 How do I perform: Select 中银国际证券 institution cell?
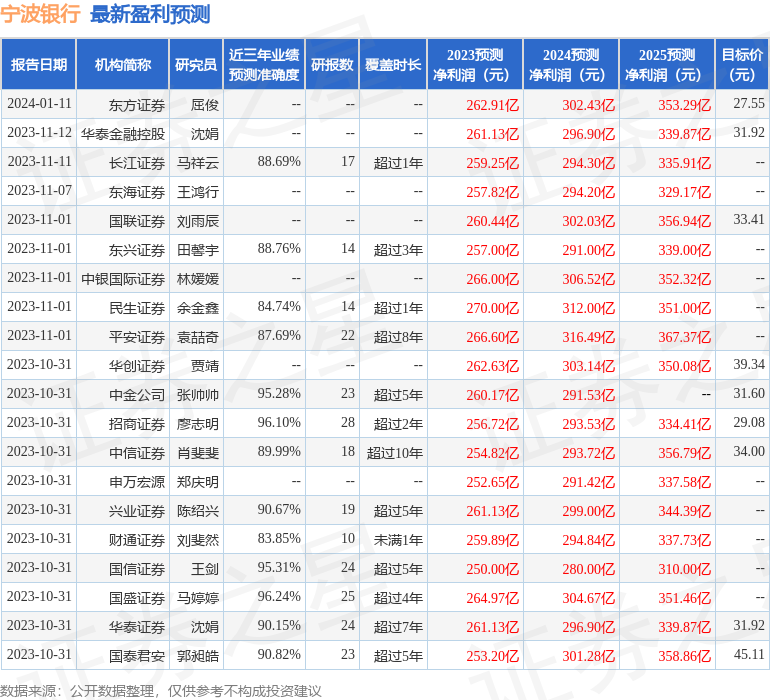(123, 279)
